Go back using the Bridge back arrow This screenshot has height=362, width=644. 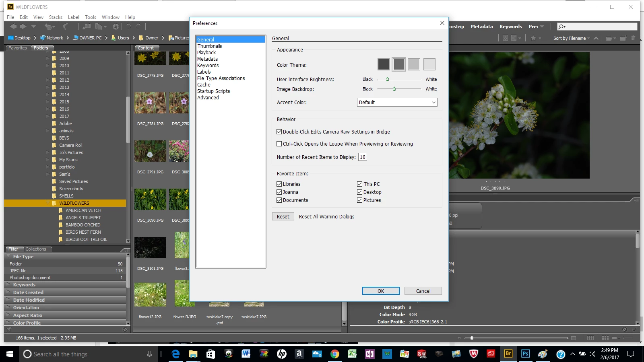coord(13,27)
